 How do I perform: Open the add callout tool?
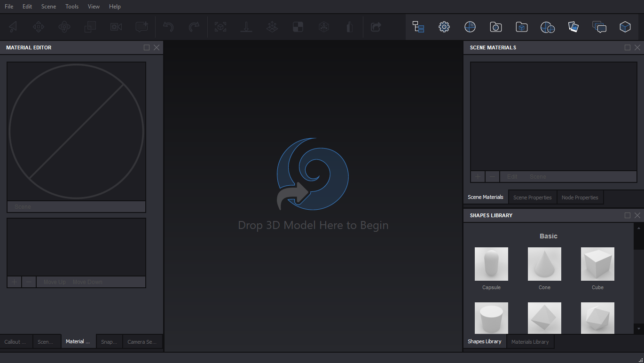(x=141, y=27)
